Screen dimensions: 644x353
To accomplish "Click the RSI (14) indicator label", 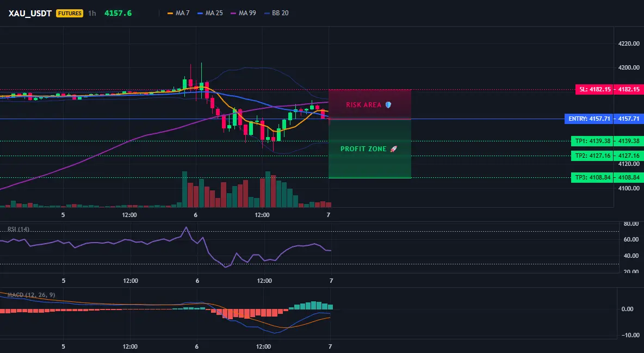I will pyautogui.click(x=18, y=230).
